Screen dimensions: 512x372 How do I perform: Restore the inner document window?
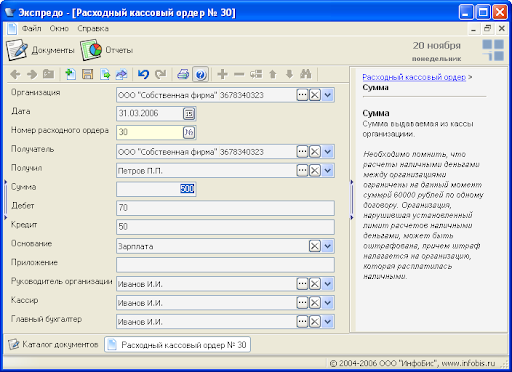(487, 29)
